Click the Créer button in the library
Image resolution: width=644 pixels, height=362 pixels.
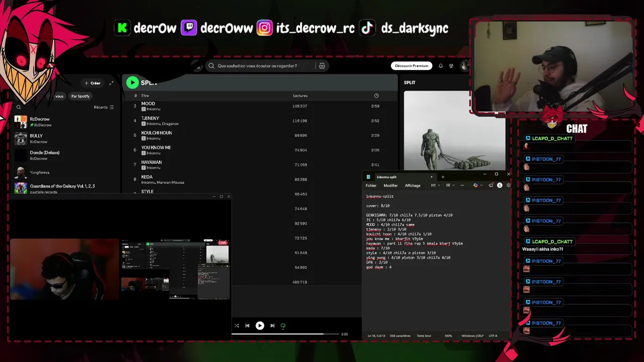(x=93, y=83)
